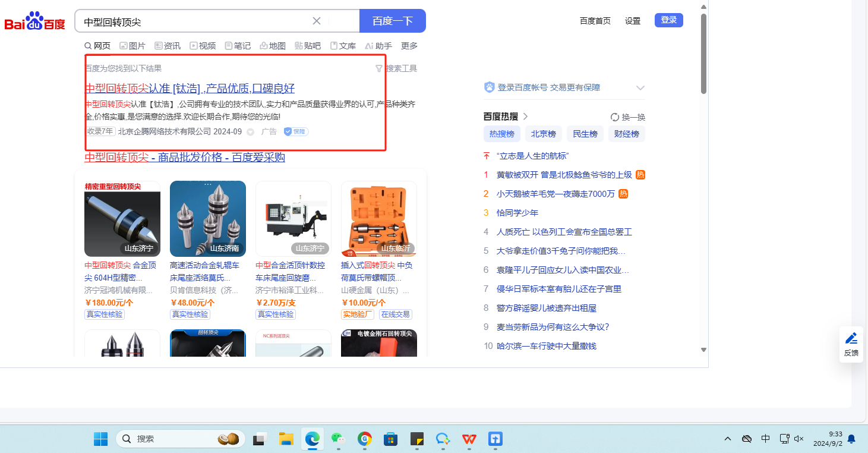Open hot search 黄敏被双开 item
Viewport: 868px width, 453px height.
click(564, 175)
